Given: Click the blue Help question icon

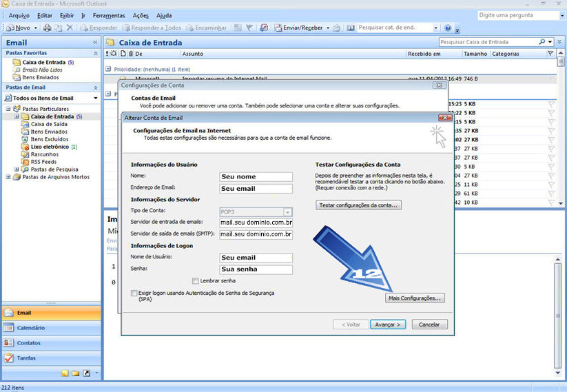Looking at the screenshot, I should (448, 28).
